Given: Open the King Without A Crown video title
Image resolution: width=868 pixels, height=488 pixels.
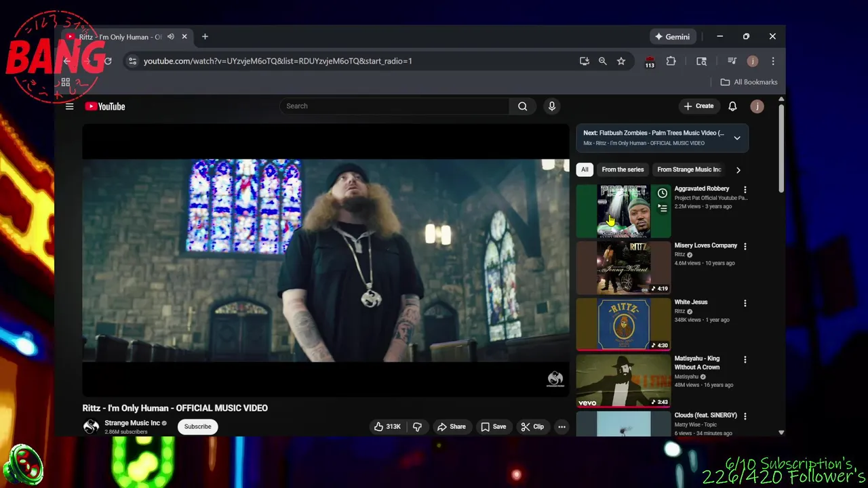Looking at the screenshot, I should (697, 363).
